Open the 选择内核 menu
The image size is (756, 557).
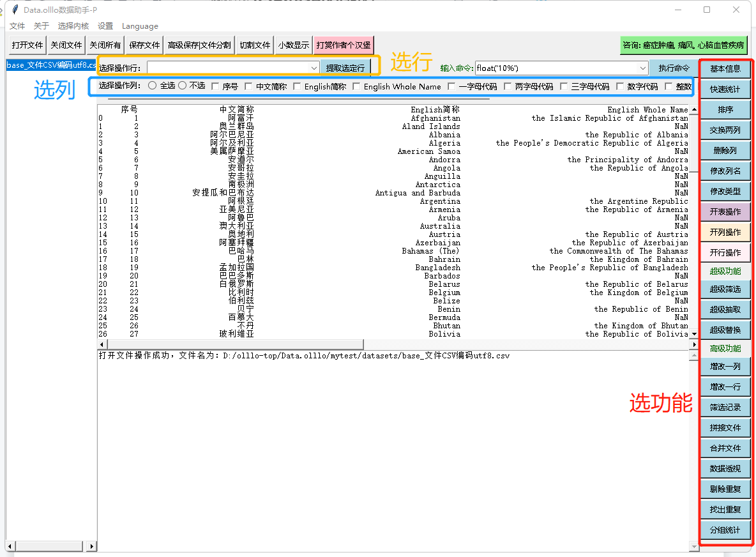73,26
